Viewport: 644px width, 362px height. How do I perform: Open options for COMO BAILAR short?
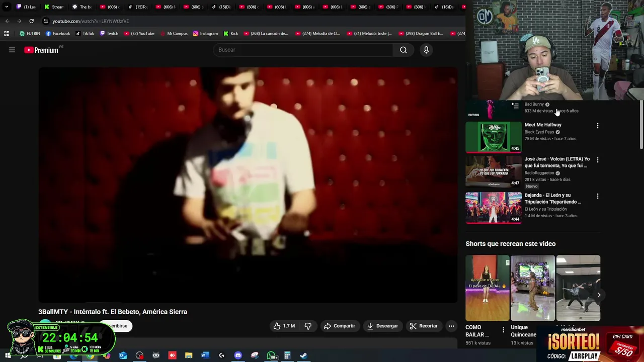point(503,330)
